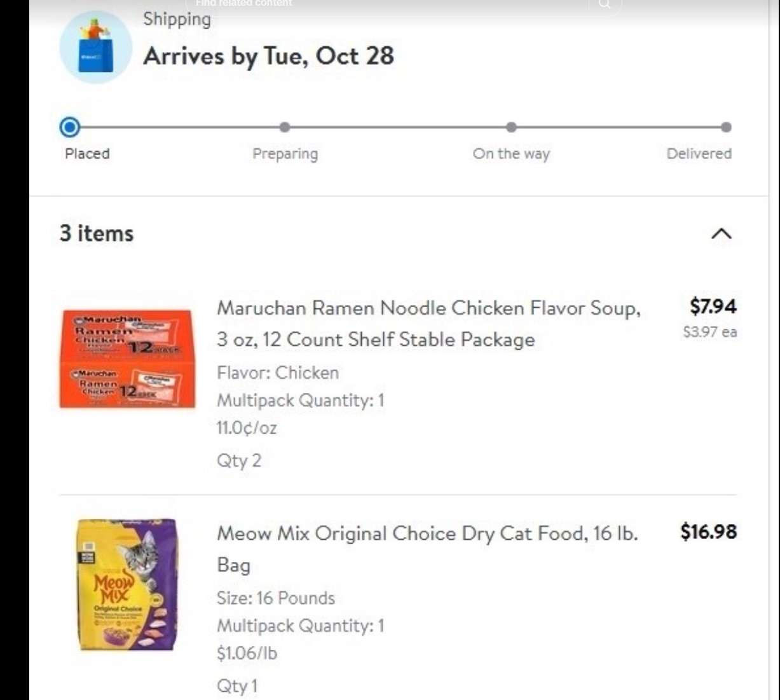780x700 pixels.
Task: Click the 3 items section heading
Action: pyautogui.click(x=97, y=233)
